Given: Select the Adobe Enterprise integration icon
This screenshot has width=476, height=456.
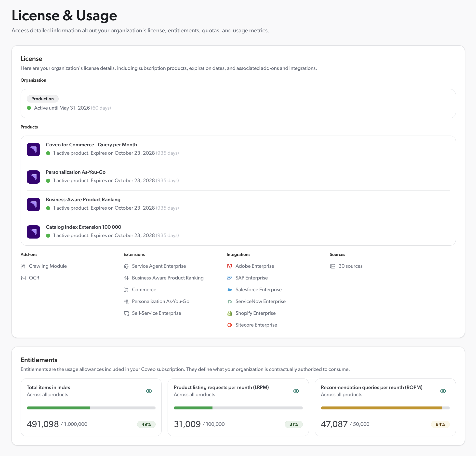Looking at the screenshot, I should (230, 266).
